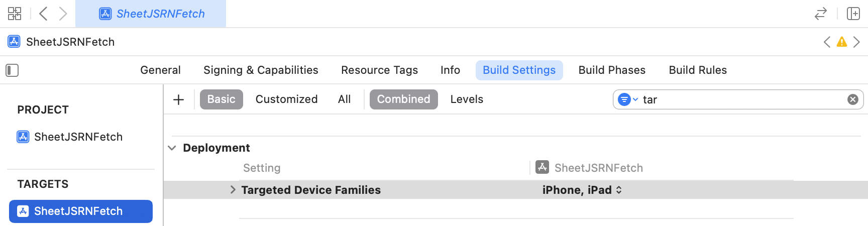Select the SheetJSRNFetch project in sidebar
The image size is (868, 226).
click(78, 137)
